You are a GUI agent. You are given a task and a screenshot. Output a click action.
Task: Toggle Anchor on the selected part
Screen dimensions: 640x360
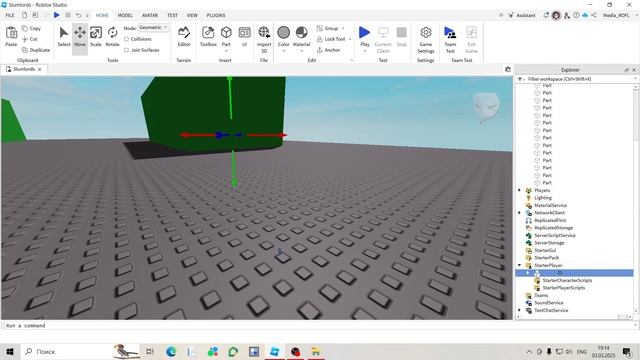328,50
